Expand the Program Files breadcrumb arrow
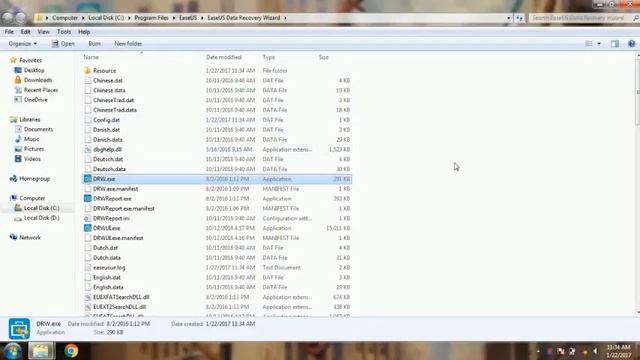The image size is (640, 360). coord(173,18)
